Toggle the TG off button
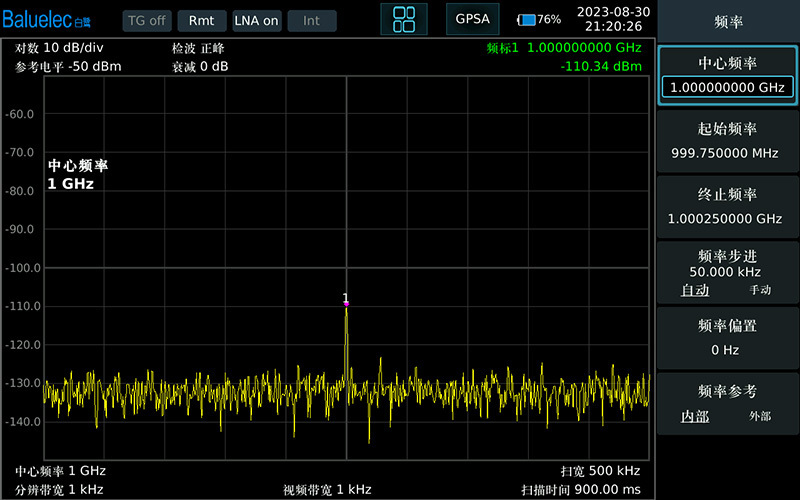 (146, 21)
